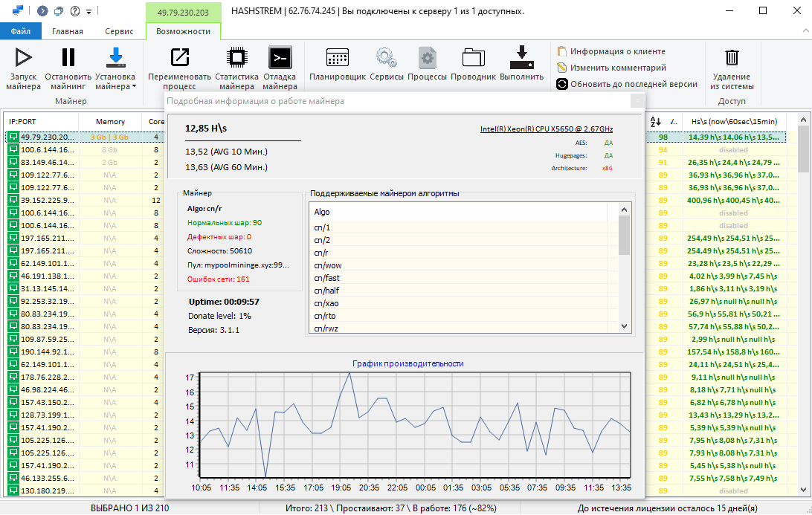Select hashrate cell 157,54 h\s
Screen dimensions: 812x515
(733, 352)
